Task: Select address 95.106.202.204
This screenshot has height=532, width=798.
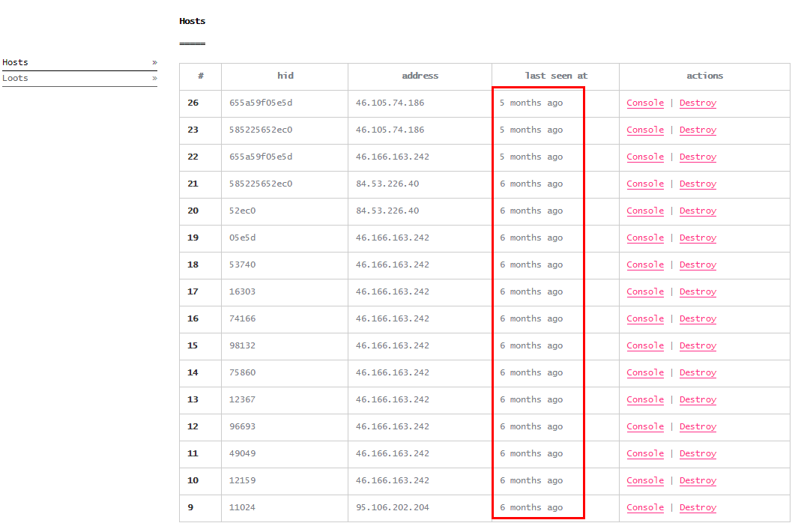Action: (x=393, y=507)
